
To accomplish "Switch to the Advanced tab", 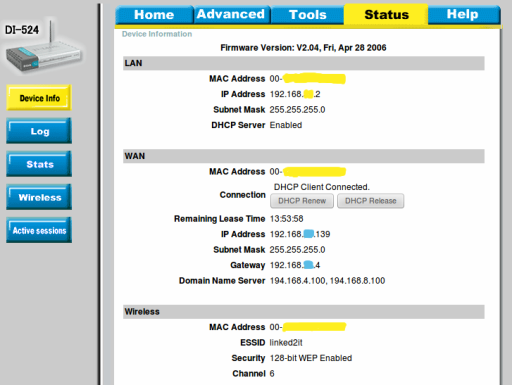I will click(231, 14).
